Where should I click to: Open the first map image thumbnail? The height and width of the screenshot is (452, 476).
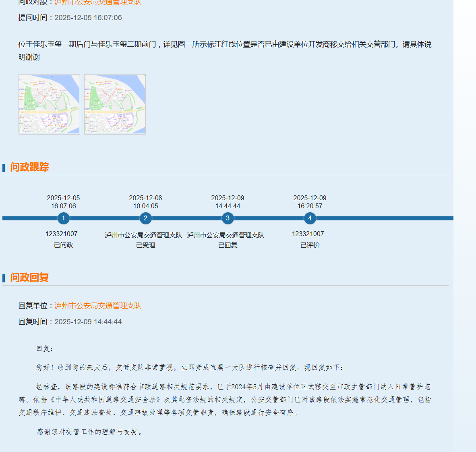pyautogui.click(x=49, y=104)
